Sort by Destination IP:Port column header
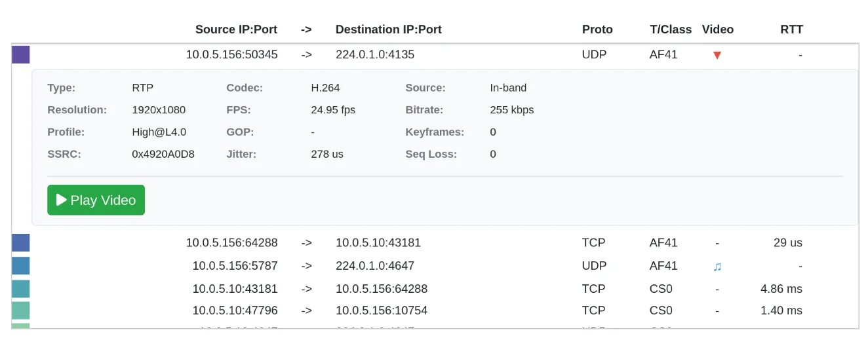Viewport: 868px width, 338px height. [x=388, y=29]
